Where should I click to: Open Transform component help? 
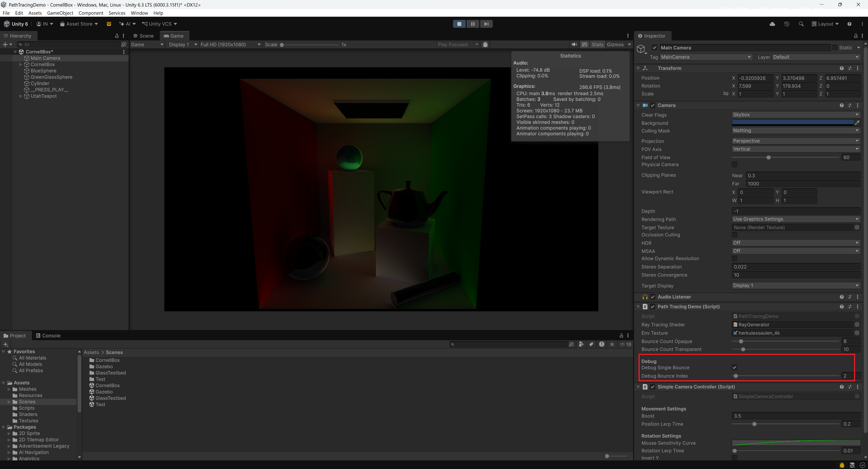(x=842, y=68)
